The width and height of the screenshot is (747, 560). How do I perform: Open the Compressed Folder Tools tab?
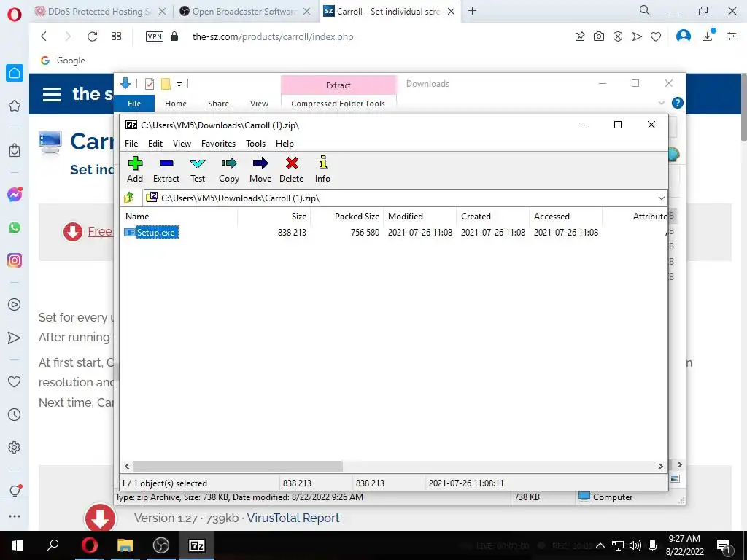pyautogui.click(x=338, y=104)
